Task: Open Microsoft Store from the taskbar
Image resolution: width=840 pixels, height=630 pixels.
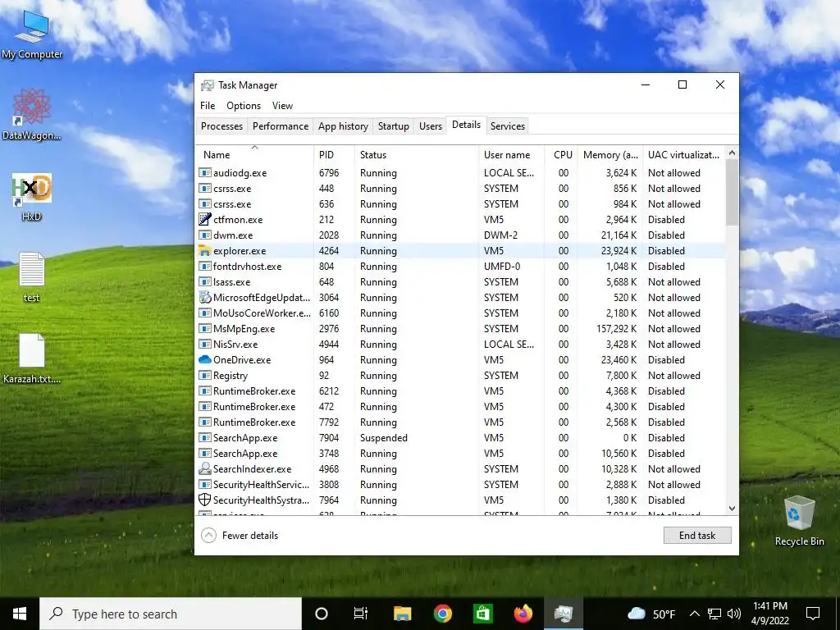Action: point(482,614)
